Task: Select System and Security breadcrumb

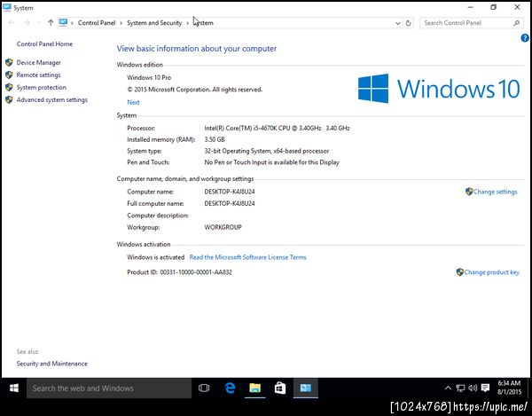Action: pos(154,23)
